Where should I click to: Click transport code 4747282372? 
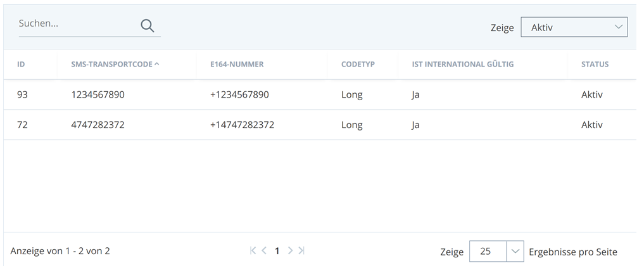click(x=98, y=124)
